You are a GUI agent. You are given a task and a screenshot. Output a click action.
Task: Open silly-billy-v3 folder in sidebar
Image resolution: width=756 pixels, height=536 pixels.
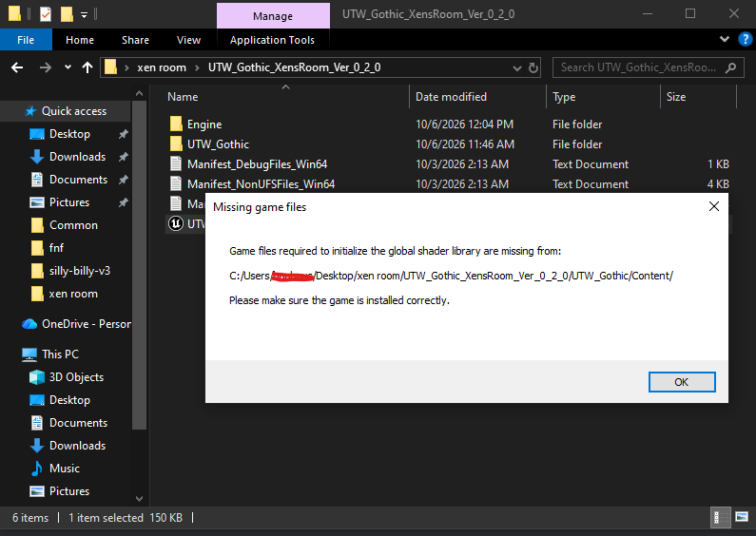[79, 271]
